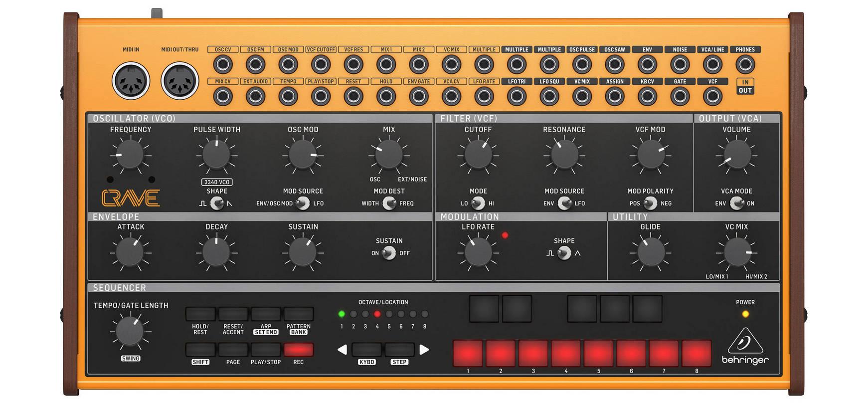This screenshot has height=404, width=868.
Task: Toggle the envelope SUSTAIN on/off switch
Action: 389,253
